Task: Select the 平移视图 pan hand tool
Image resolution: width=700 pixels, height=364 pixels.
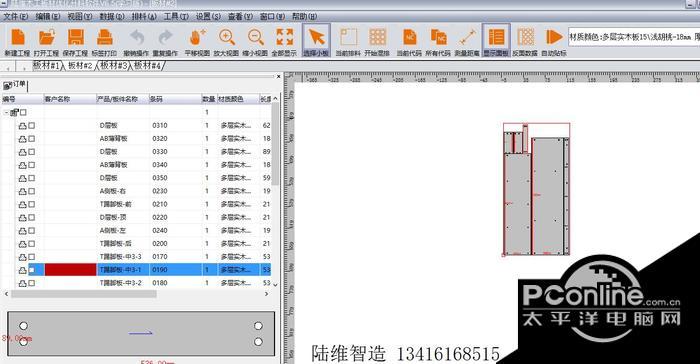Action: click(x=197, y=38)
